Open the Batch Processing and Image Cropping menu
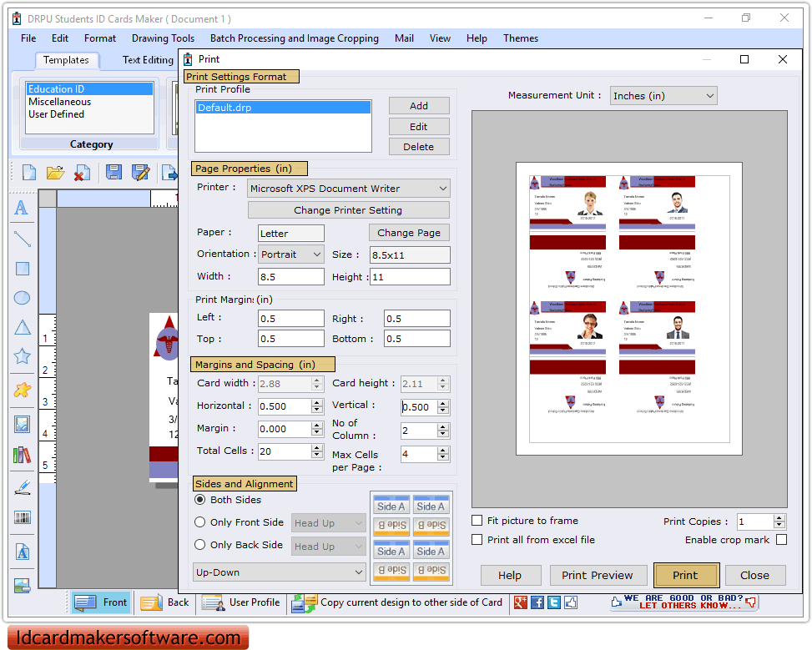Viewport: 812px width, 650px height. click(294, 38)
